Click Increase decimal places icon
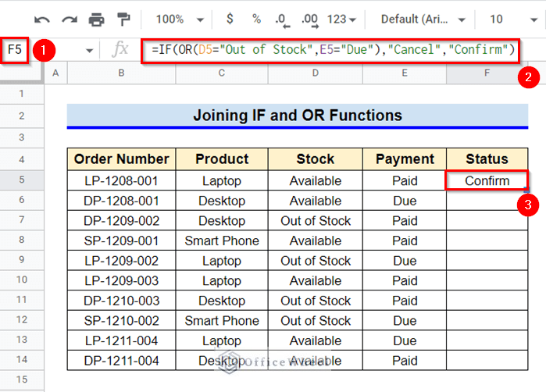Image resolution: width=546 pixels, height=392 pixels. (x=310, y=20)
